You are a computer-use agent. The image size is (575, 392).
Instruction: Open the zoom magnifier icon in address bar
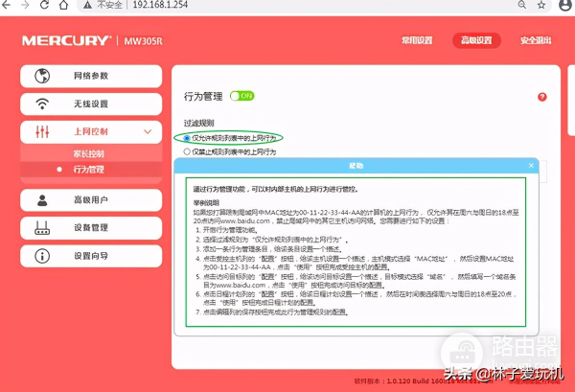pyautogui.click(x=522, y=5)
